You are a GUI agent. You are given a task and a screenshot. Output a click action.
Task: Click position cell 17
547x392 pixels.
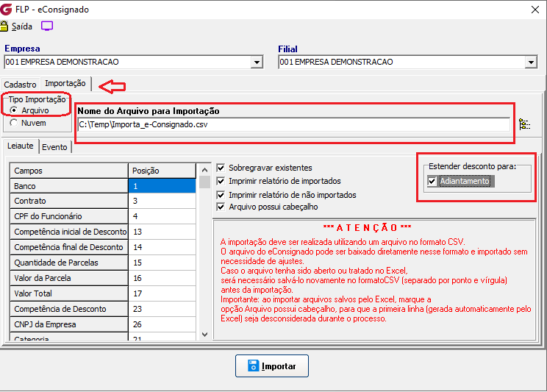[162, 293]
